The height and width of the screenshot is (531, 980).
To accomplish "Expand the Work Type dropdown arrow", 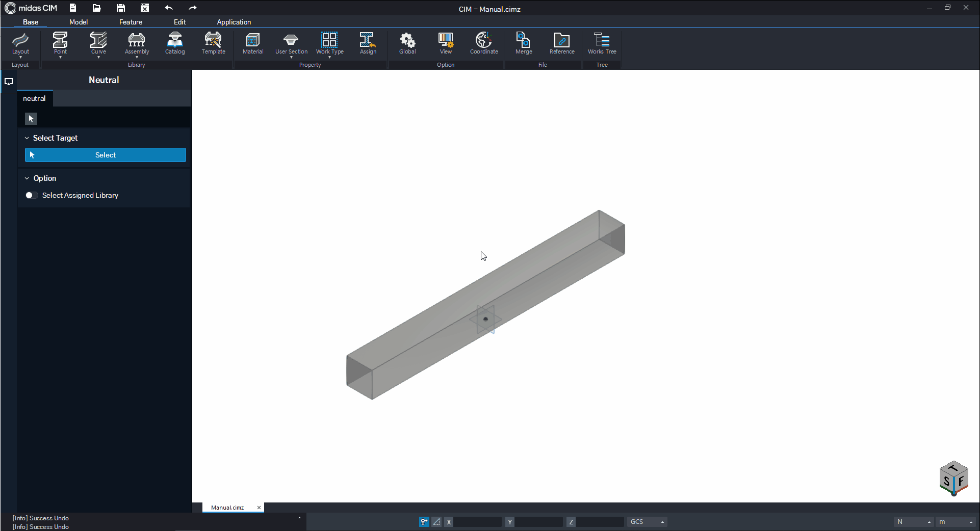I will 329,57.
